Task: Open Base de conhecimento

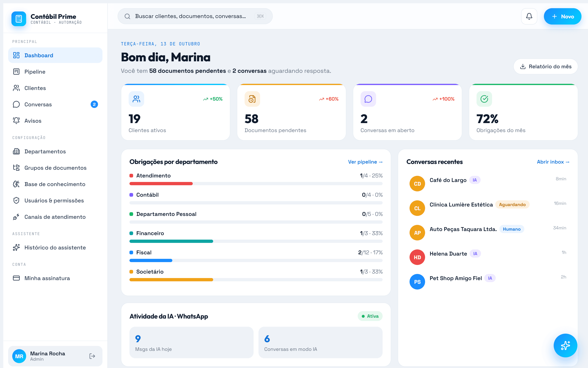Action: click(55, 184)
